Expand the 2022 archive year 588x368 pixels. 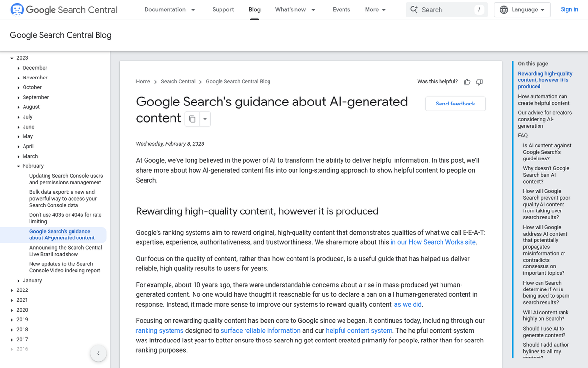click(12, 290)
